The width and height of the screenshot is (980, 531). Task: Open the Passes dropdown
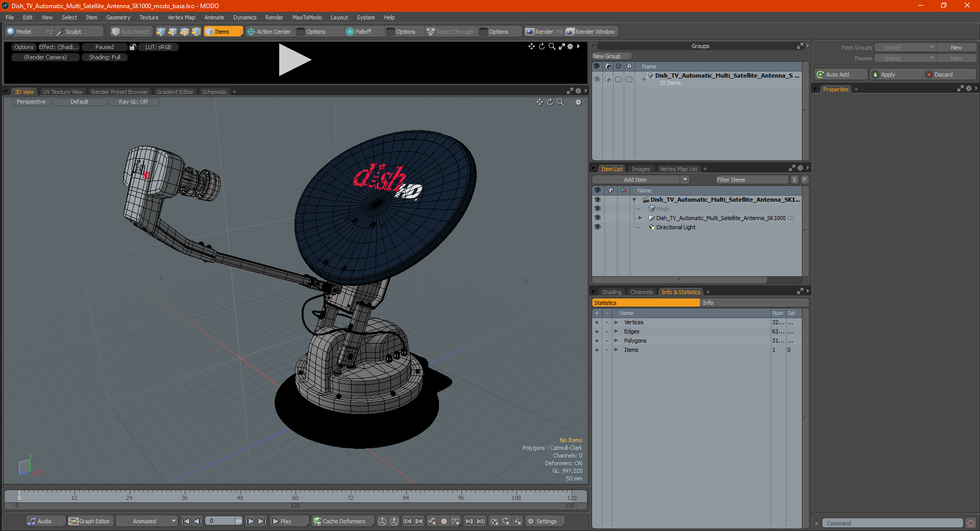tap(905, 58)
